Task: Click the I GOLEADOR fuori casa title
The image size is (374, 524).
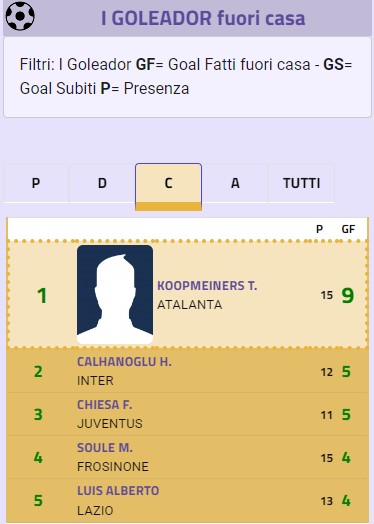Action: [203, 18]
